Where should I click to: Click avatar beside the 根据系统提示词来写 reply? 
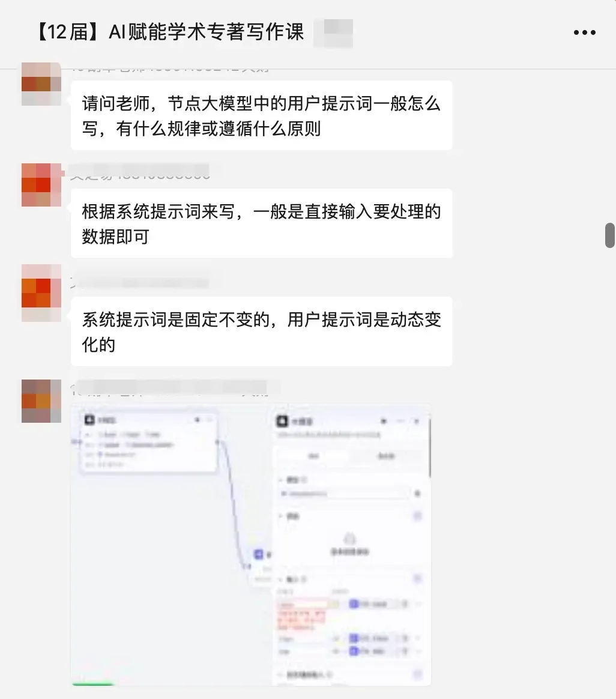[x=41, y=184]
